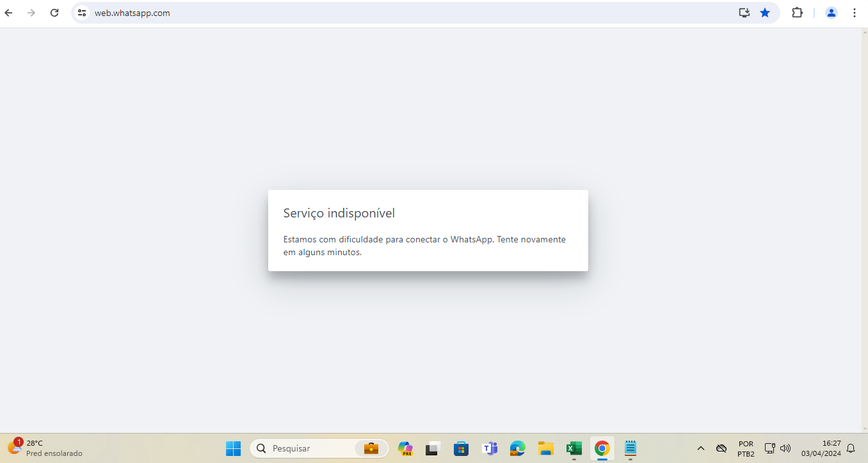This screenshot has height=463, width=868.
Task: Open the Chrome extensions menu
Action: (x=797, y=13)
